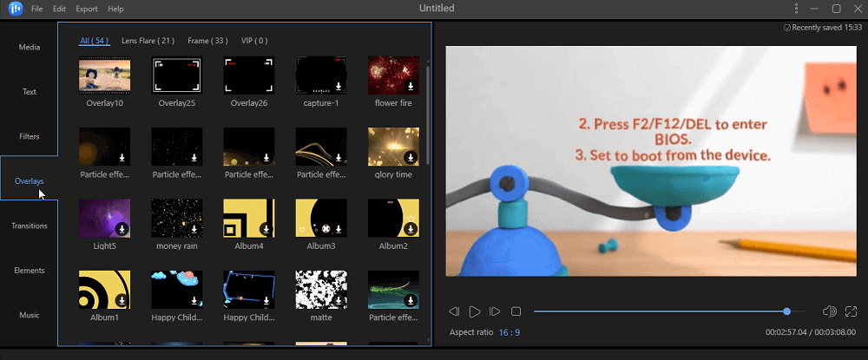
Task: Open the File menu
Action: [x=36, y=9]
